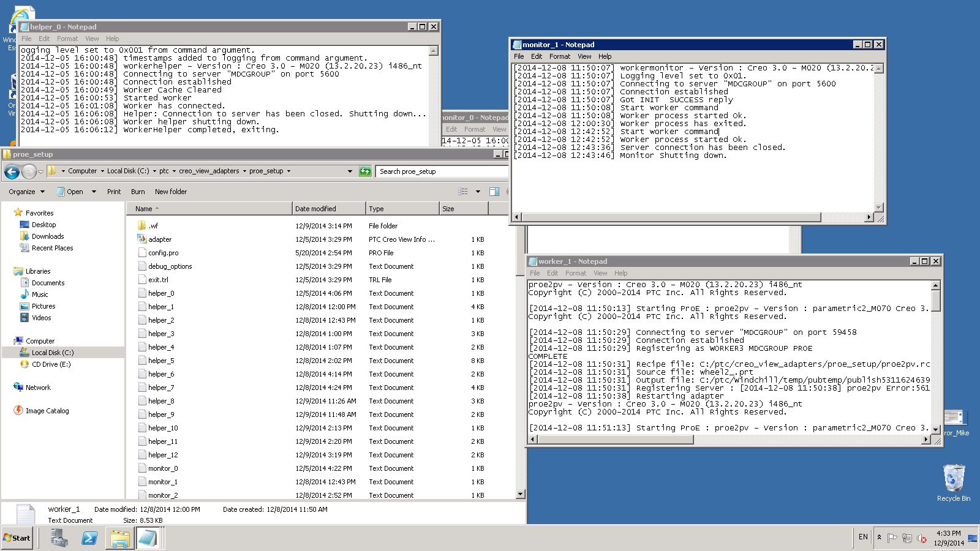This screenshot has height=551, width=980.
Task: Click the Back navigation arrow in proe_setup window
Action: pyautogui.click(x=12, y=172)
